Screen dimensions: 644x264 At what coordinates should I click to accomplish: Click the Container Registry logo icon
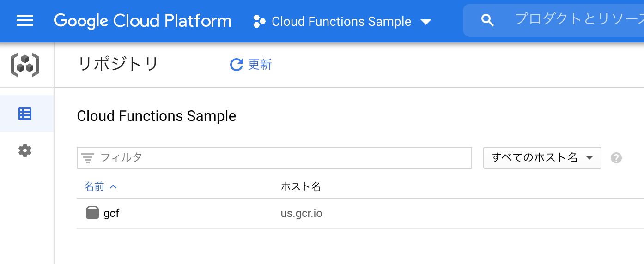[25, 65]
